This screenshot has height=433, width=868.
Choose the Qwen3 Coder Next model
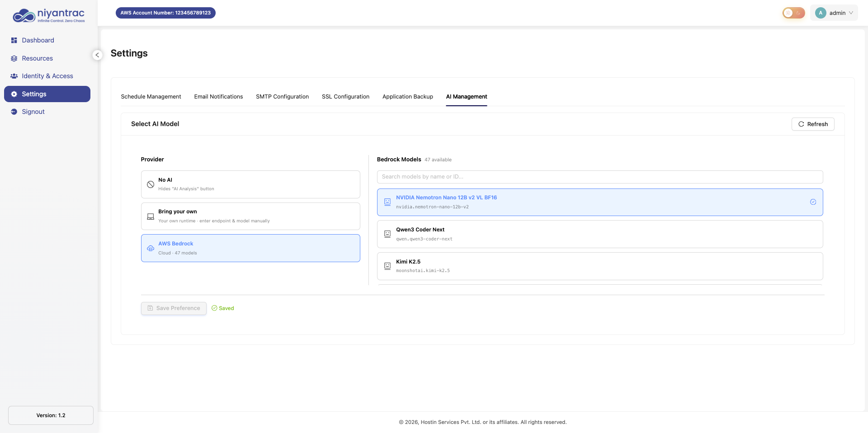click(600, 234)
